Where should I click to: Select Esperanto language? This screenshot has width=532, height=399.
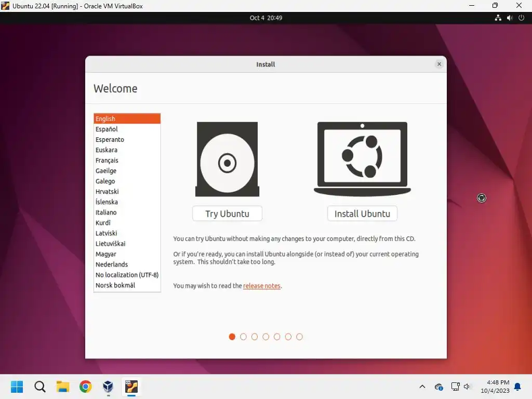[x=127, y=139]
